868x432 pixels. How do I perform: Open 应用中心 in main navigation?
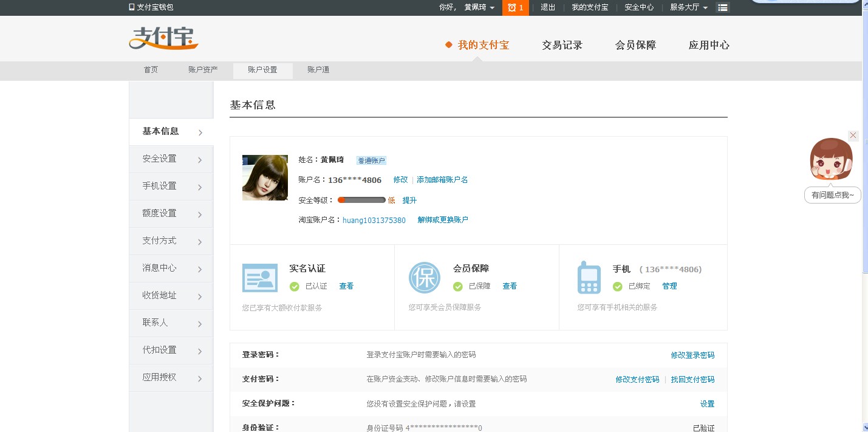click(x=709, y=45)
